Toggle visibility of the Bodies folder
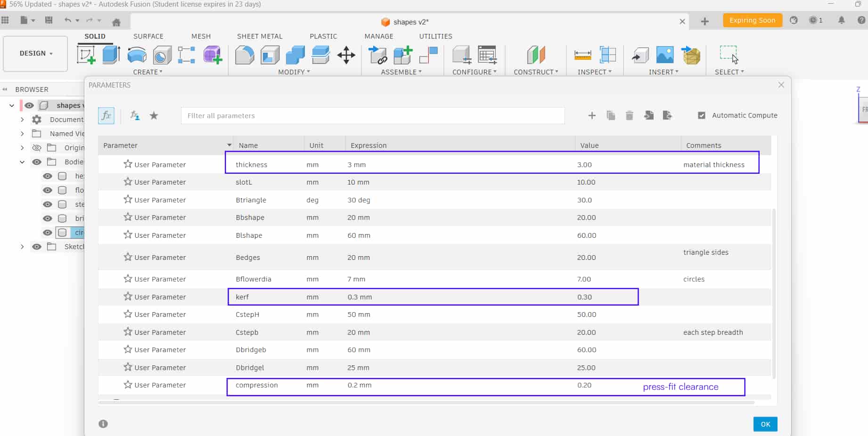The image size is (868, 436). 37,162
